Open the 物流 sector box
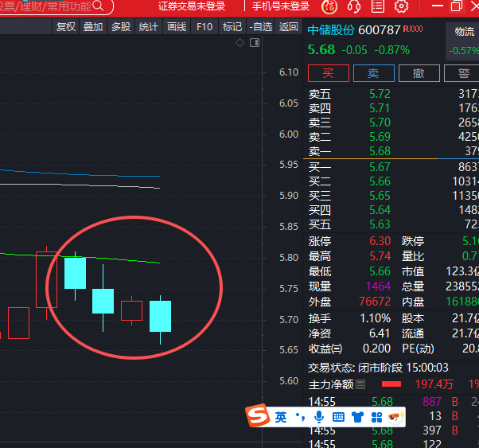Image resolution: width=479 pixels, height=448 pixels. pyautogui.click(x=462, y=41)
